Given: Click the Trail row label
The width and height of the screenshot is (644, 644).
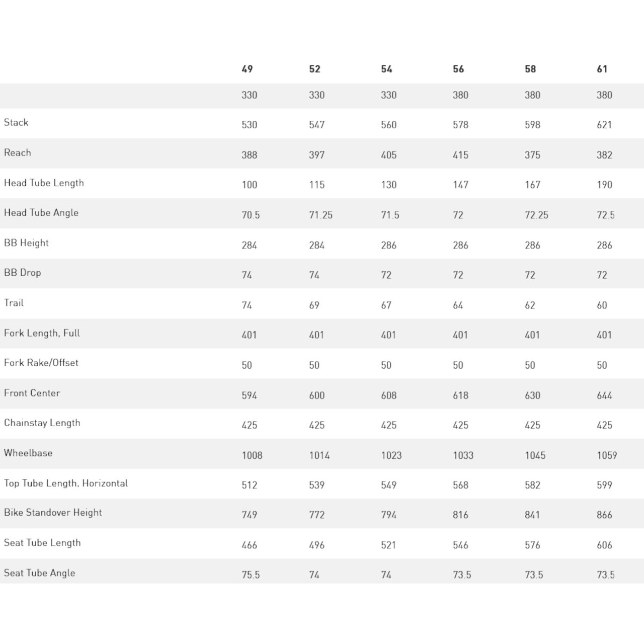Looking at the screenshot, I should 14,302.
